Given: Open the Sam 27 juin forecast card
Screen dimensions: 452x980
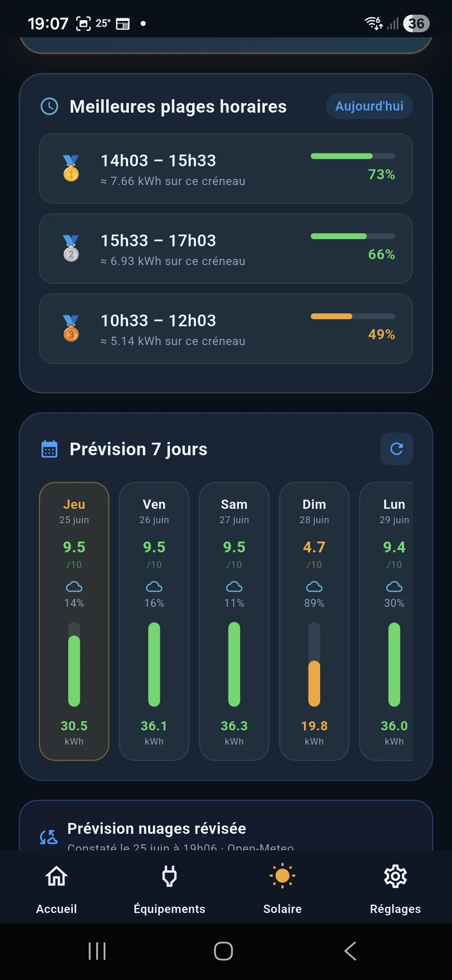Looking at the screenshot, I should click(234, 621).
